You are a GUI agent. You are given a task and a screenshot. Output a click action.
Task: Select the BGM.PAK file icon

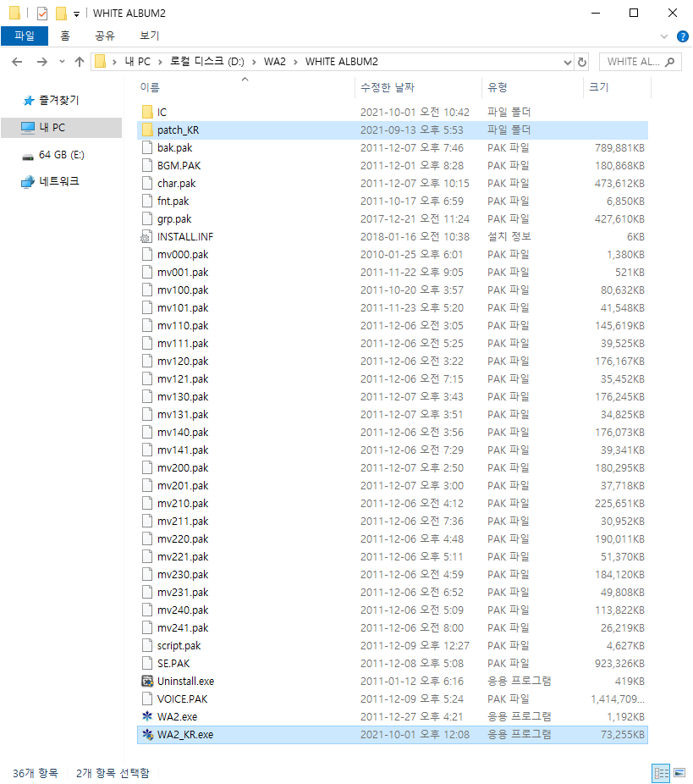tap(147, 165)
